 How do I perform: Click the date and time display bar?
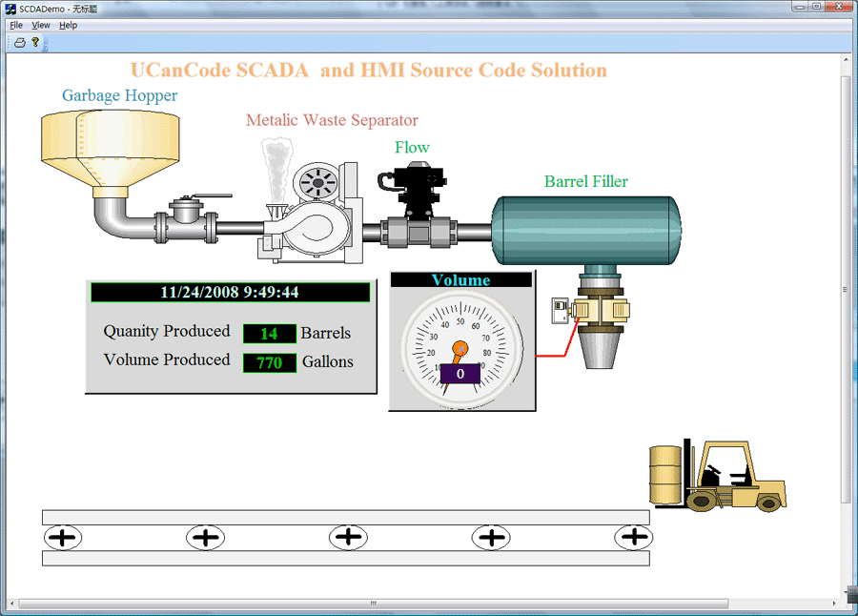click(230, 293)
